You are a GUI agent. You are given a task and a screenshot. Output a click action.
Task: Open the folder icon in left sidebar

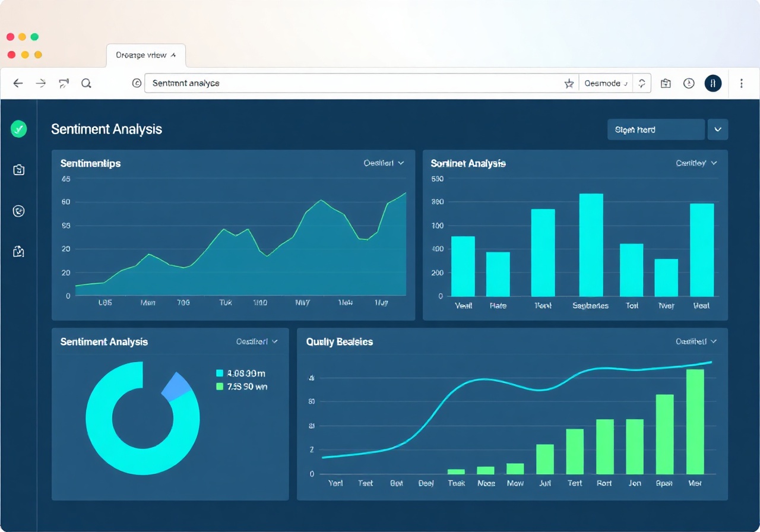(19, 170)
